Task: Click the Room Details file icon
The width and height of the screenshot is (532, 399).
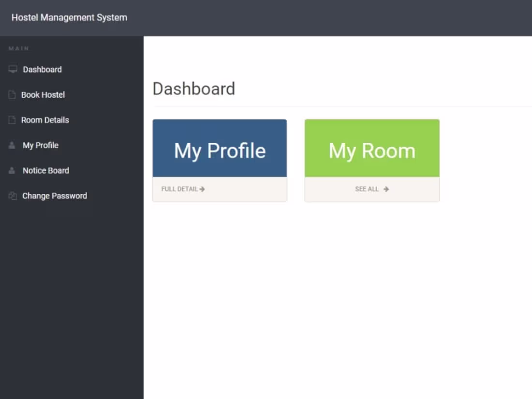Action: pos(12,120)
